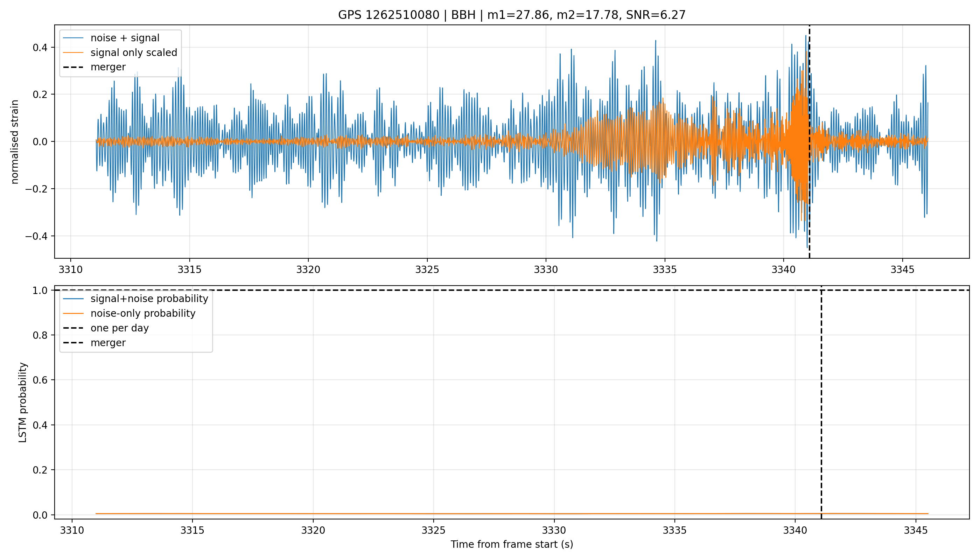Click the orange legend line for signal only scaled
The image size is (980, 560).
click(x=73, y=52)
